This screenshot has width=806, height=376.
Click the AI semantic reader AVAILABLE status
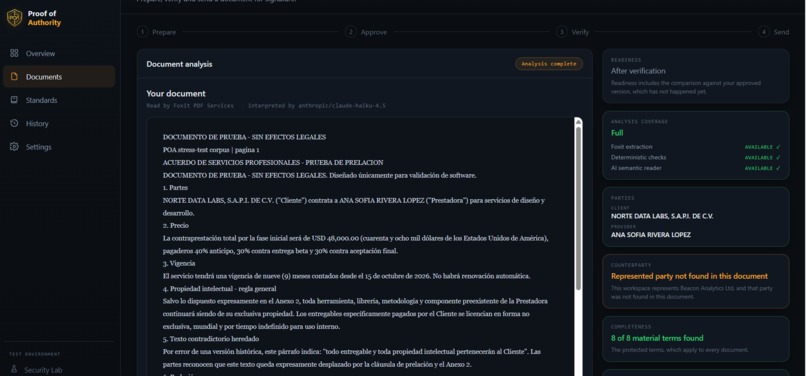[762, 168]
